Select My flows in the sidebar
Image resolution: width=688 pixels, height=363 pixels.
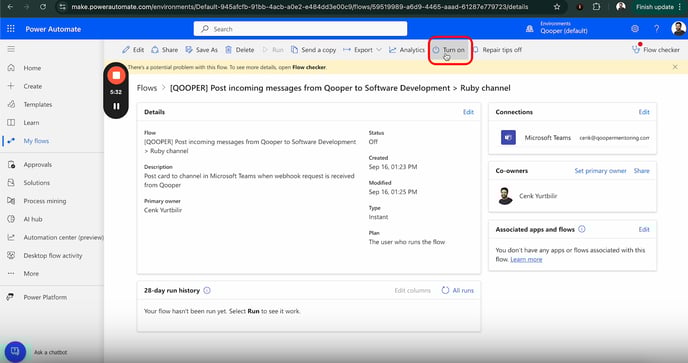click(x=36, y=141)
